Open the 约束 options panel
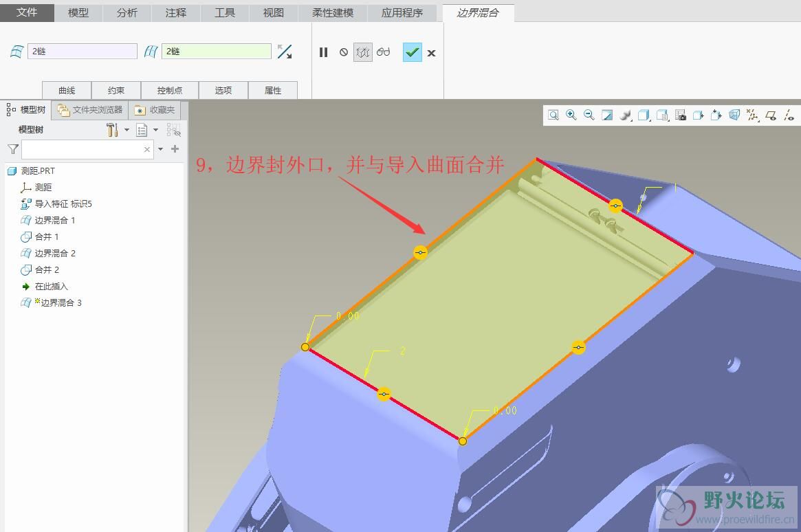The height and width of the screenshot is (532, 801). tap(116, 90)
